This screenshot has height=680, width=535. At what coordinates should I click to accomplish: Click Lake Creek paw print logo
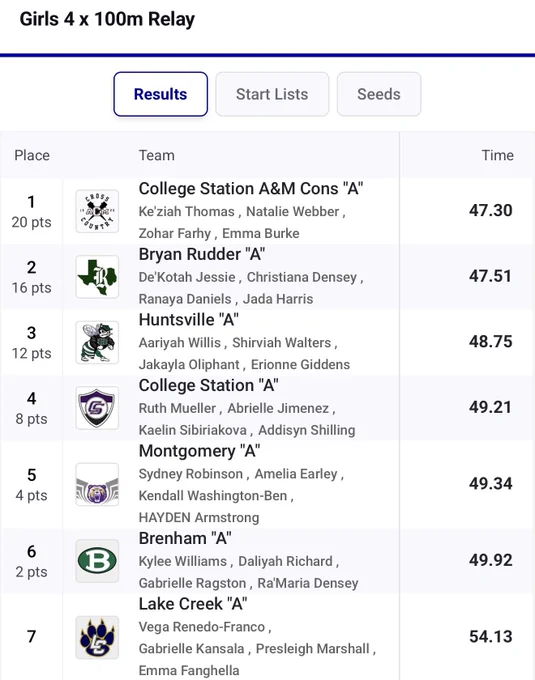[97, 638]
